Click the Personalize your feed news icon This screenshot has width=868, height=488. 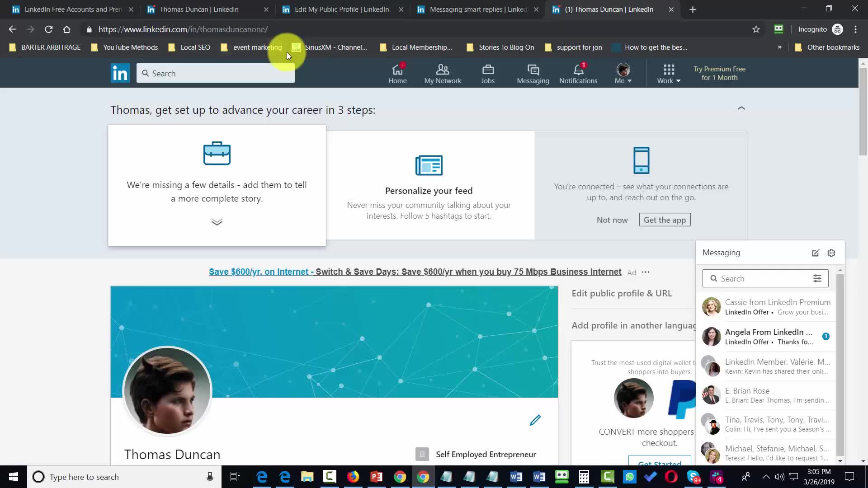(429, 165)
